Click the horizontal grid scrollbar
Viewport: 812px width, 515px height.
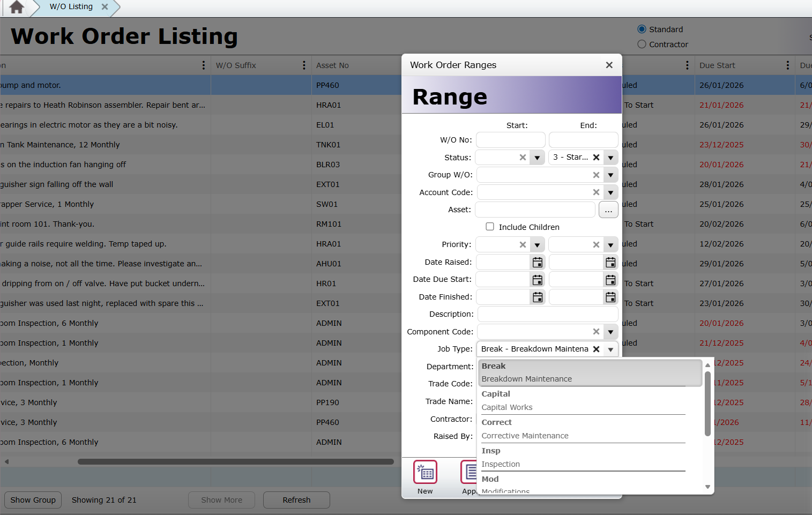[236, 461]
